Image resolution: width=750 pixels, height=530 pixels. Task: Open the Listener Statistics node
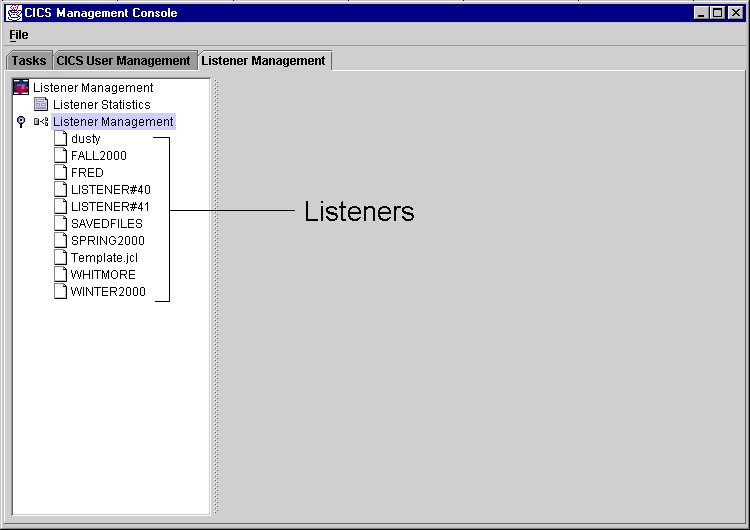coord(102,105)
